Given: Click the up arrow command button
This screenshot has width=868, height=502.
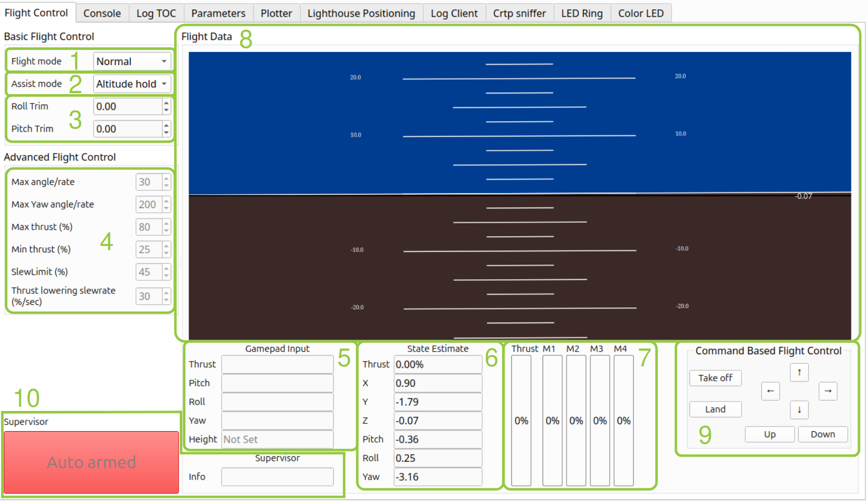Looking at the screenshot, I should click(x=799, y=372).
